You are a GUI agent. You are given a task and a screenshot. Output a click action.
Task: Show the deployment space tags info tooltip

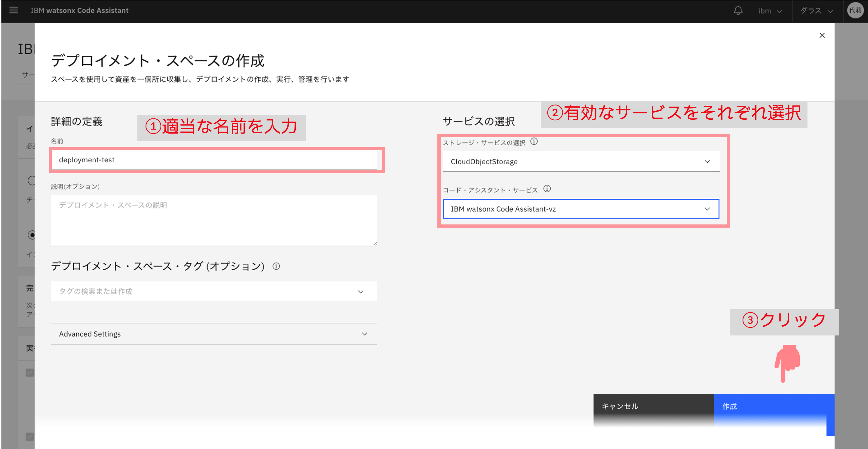coord(276,267)
